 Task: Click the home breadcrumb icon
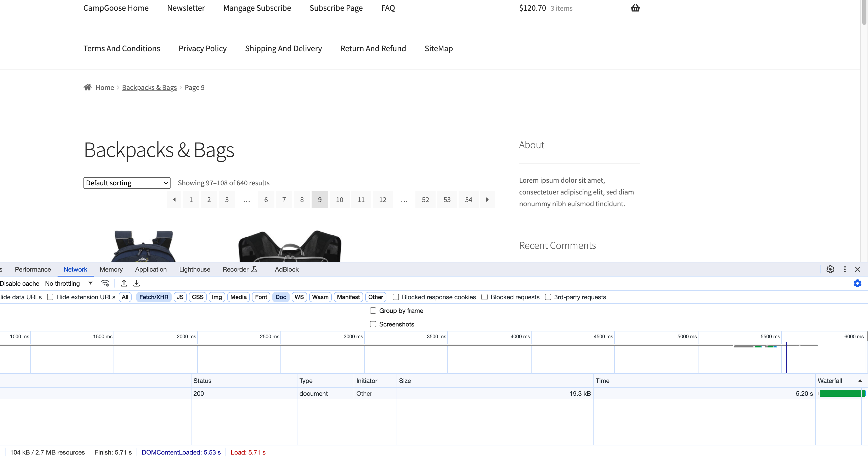click(88, 87)
